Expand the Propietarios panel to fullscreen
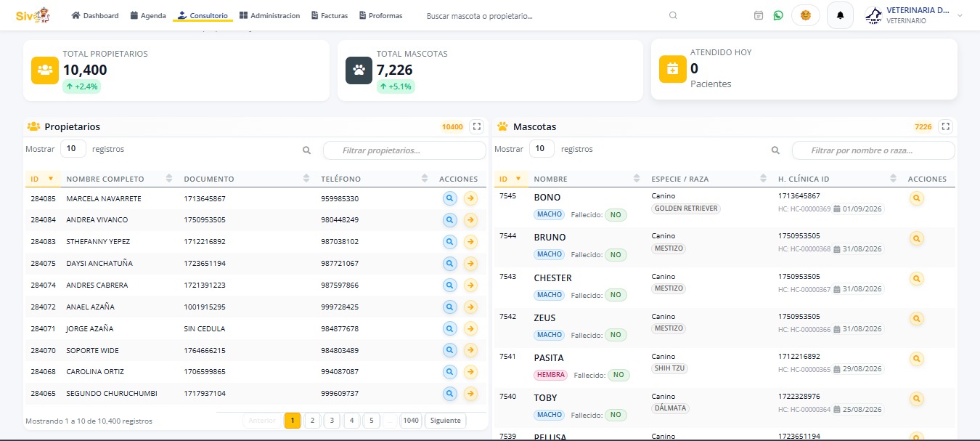The image size is (980, 441). tap(476, 126)
